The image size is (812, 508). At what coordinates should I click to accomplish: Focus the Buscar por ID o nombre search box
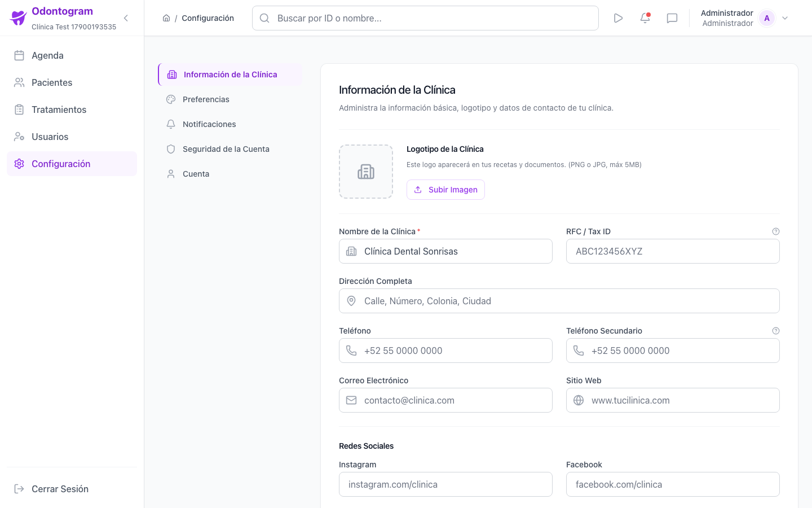tap(425, 18)
